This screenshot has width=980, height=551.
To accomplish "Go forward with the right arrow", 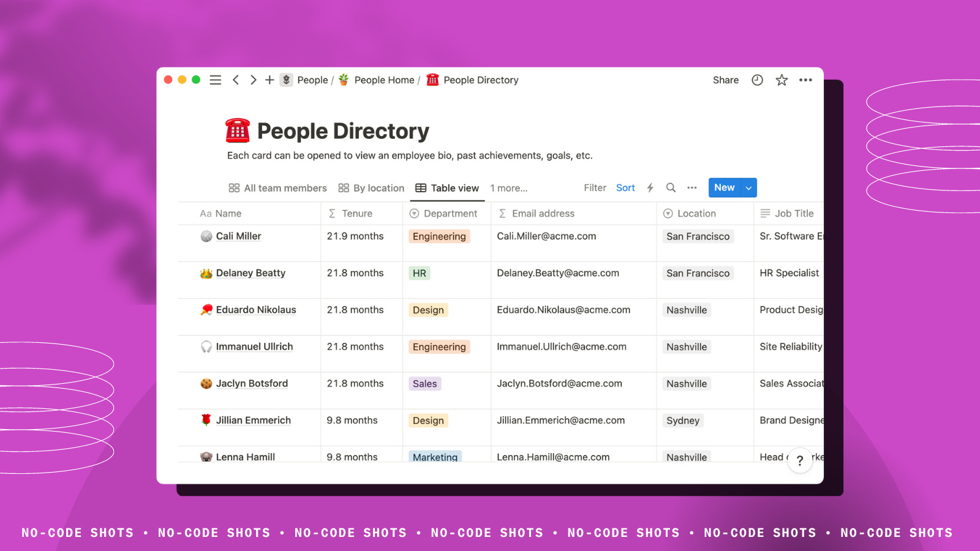I will coord(253,80).
